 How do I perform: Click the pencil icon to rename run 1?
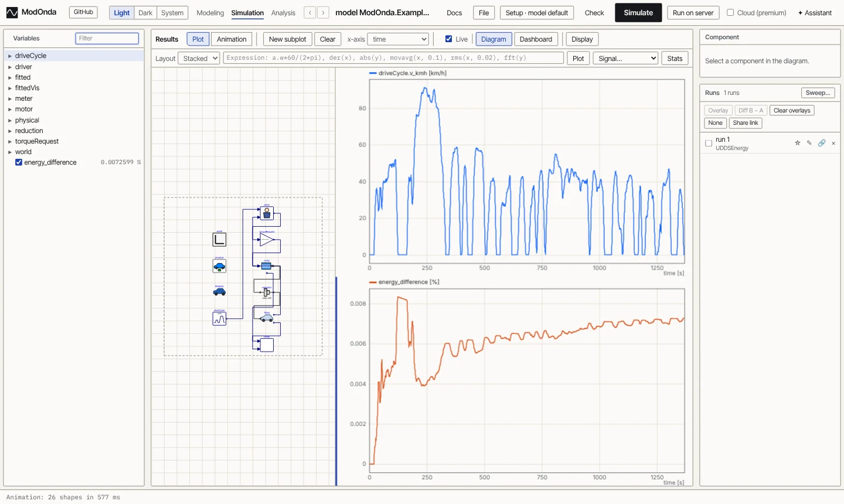pos(809,143)
